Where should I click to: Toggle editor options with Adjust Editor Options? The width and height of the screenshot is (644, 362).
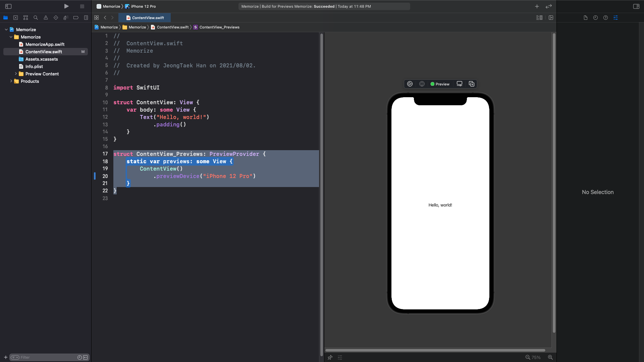pyautogui.click(x=539, y=18)
